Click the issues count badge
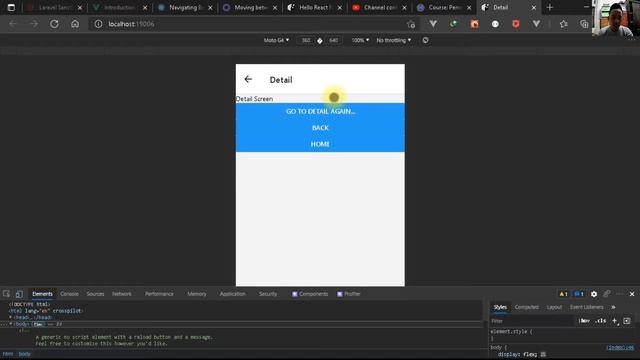The width and height of the screenshot is (640, 360). tap(579, 294)
